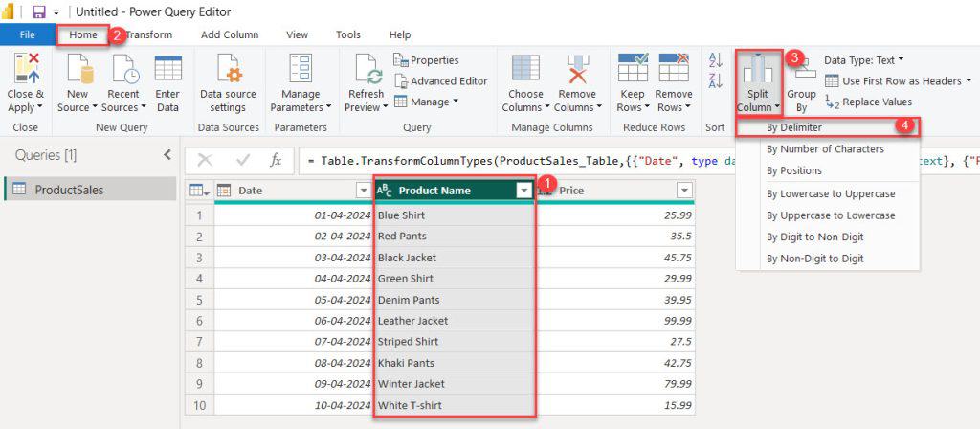Click the Blue Shirt cell

(455, 215)
